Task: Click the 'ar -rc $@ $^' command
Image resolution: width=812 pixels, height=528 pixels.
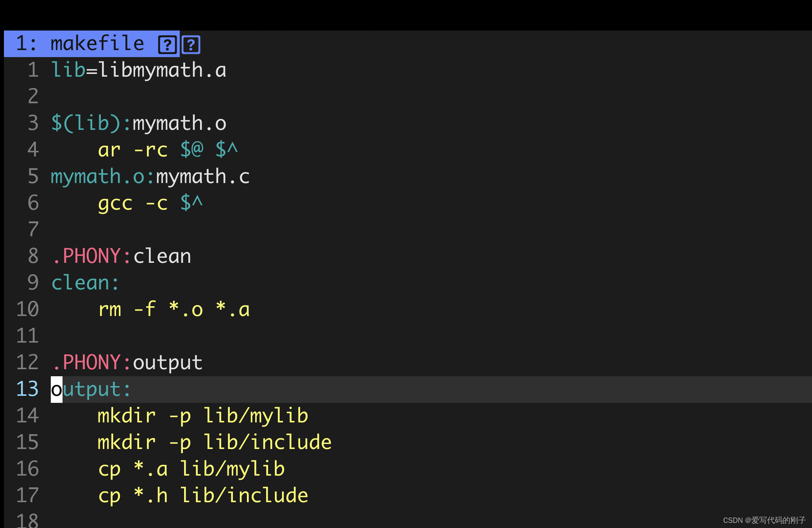Action: (168, 150)
